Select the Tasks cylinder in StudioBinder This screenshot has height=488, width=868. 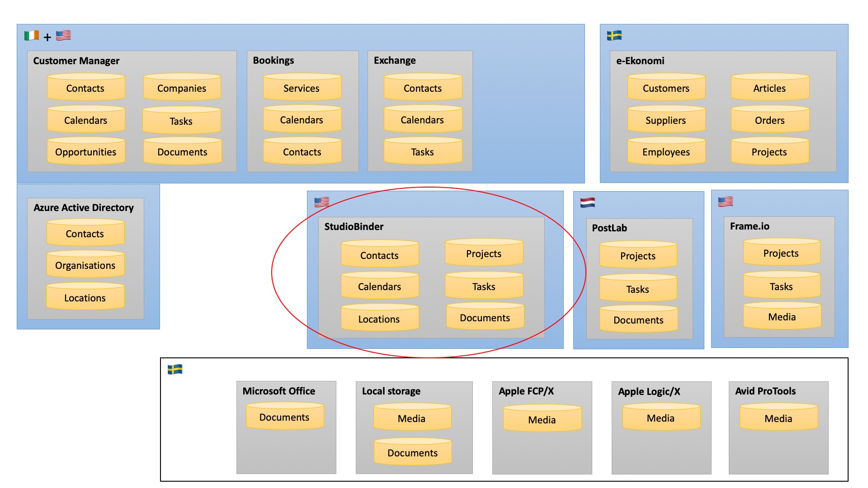click(x=484, y=285)
